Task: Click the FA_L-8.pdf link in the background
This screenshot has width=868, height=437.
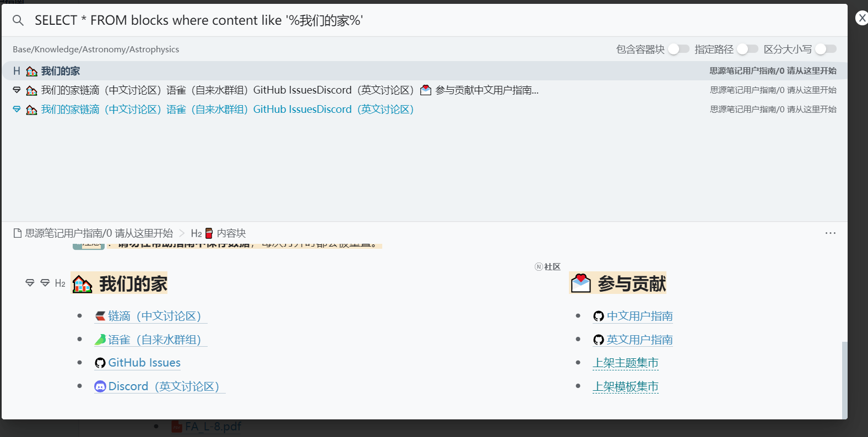Action: pos(213,427)
